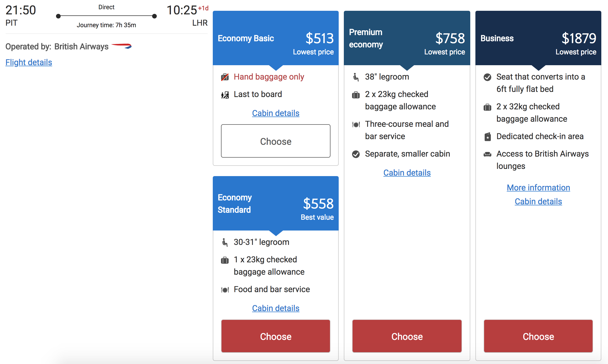Open the Flight details link
Viewport: 608px width, 364px height.
coord(29,62)
